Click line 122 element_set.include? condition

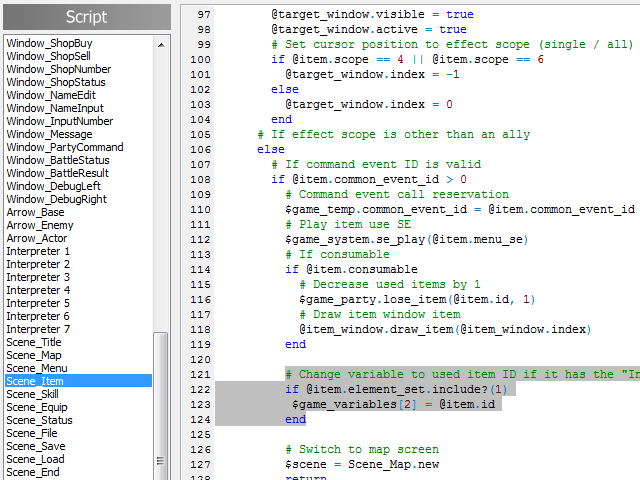point(396,389)
